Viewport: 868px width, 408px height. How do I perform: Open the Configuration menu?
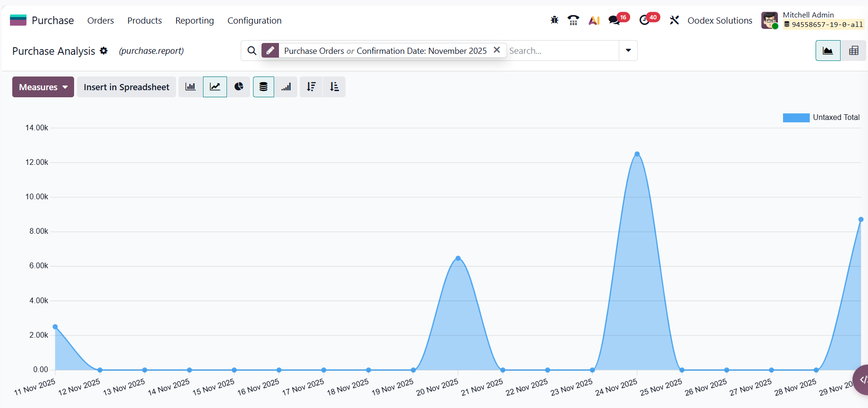click(x=254, y=20)
